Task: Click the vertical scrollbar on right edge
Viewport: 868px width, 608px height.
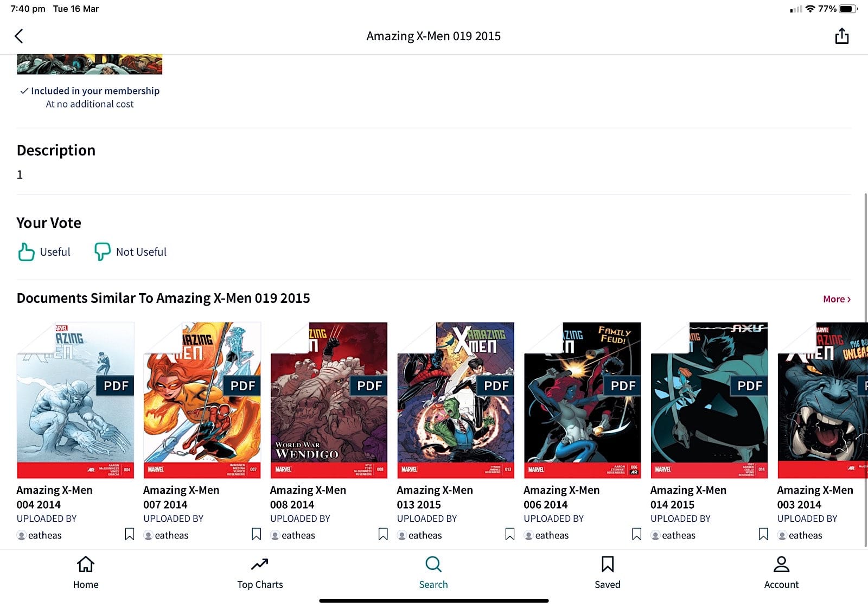Action: click(x=865, y=369)
